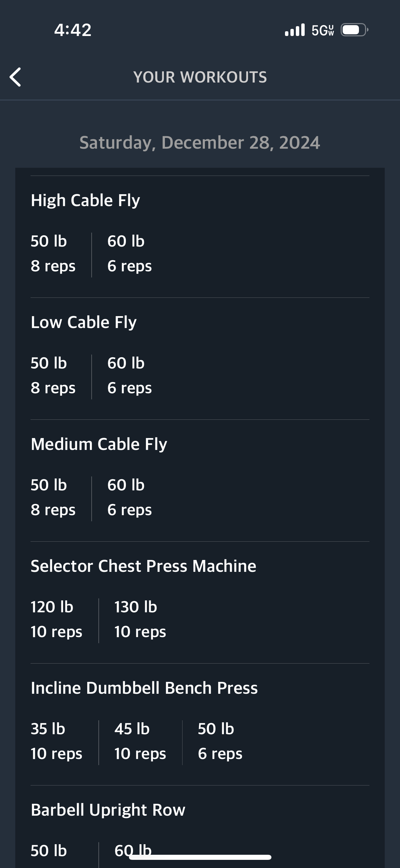Image resolution: width=400 pixels, height=868 pixels.
Task: Tap the cellular signal bars icon
Action: tap(295, 30)
